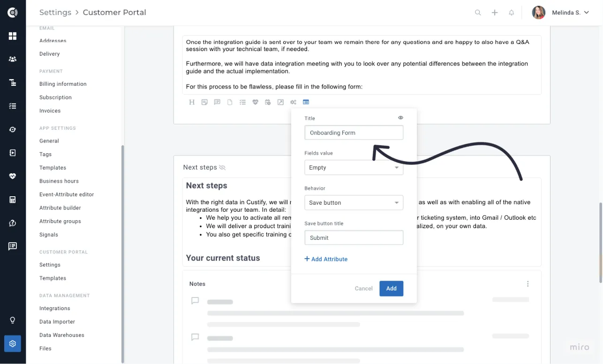Cancel the form dialog
Image resolution: width=603 pixels, height=364 pixels.
(363, 289)
